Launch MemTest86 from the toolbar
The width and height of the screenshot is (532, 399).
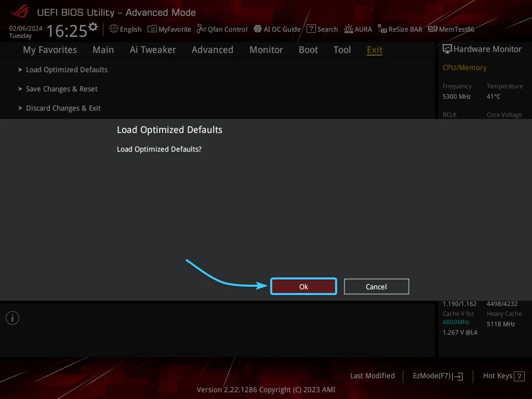432,29
